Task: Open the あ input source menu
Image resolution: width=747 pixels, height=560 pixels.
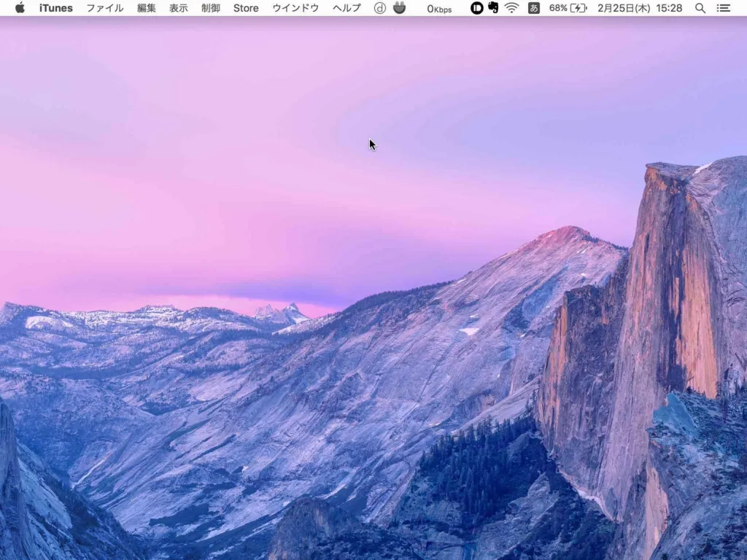Action: pyautogui.click(x=534, y=8)
